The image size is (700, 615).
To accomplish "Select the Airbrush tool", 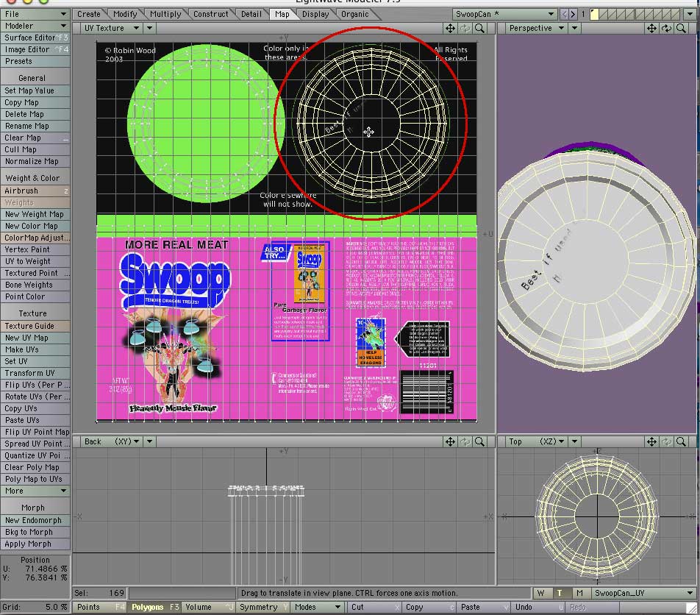I will [x=35, y=191].
